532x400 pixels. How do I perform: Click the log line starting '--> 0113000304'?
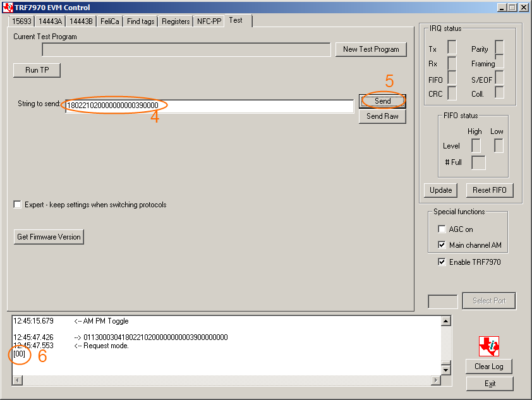pos(150,337)
